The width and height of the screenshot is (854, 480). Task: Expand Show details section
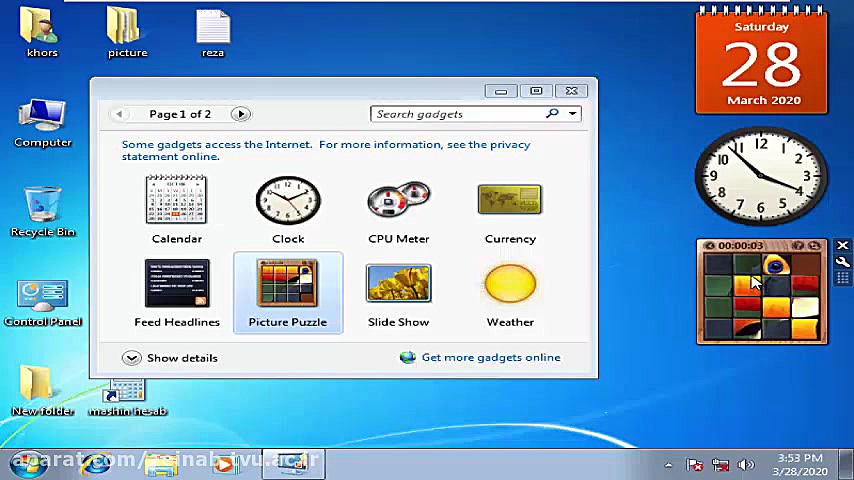click(x=170, y=358)
